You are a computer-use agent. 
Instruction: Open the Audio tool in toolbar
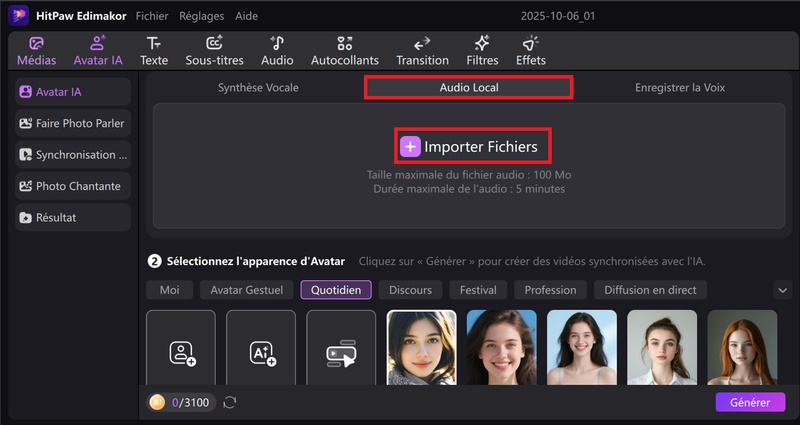pyautogui.click(x=277, y=51)
